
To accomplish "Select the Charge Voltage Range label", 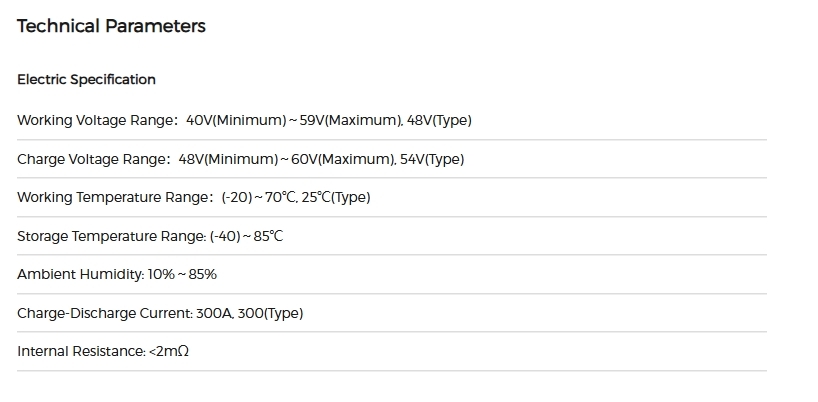I will pyautogui.click(x=93, y=159).
